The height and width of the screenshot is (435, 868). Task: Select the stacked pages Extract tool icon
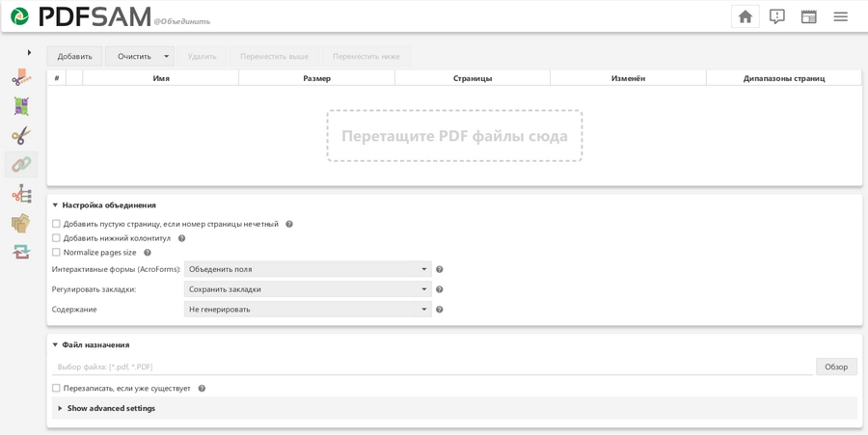pos(21,223)
